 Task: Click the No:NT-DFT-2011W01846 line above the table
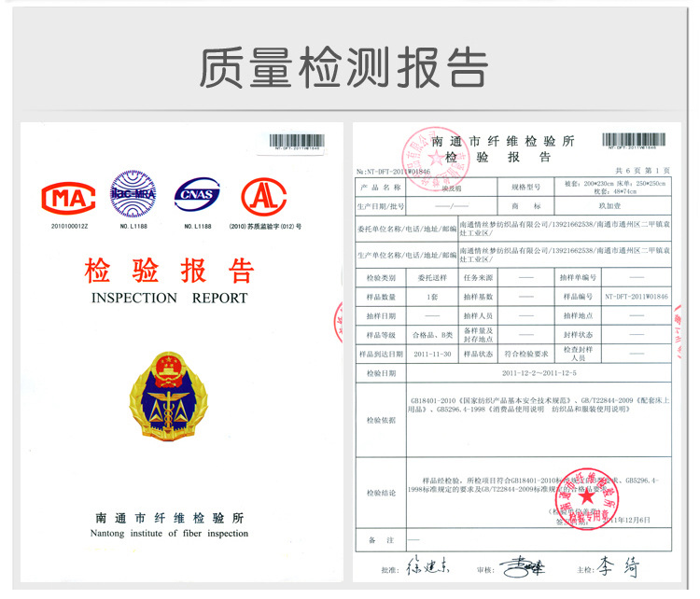pos(393,172)
